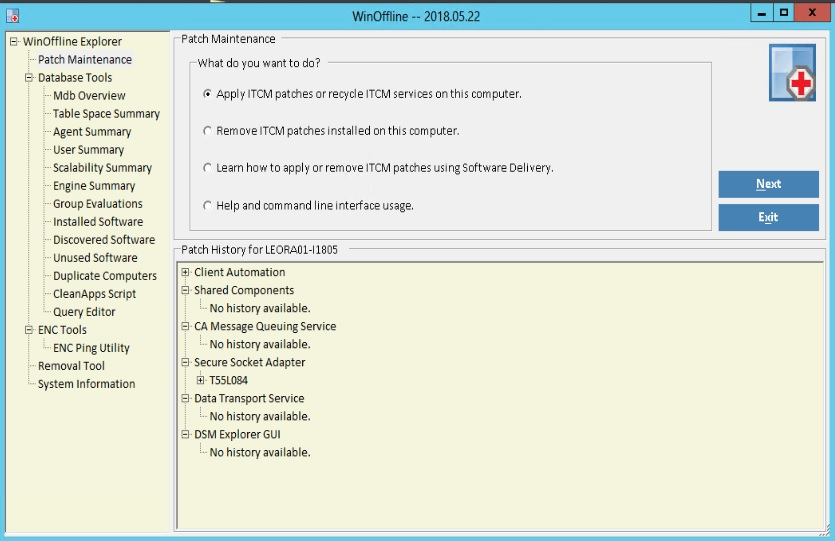Screen dimensions: 835x541
Task: Select Apply ITCM patches radio option
Action: pyautogui.click(x=207, y=95)
